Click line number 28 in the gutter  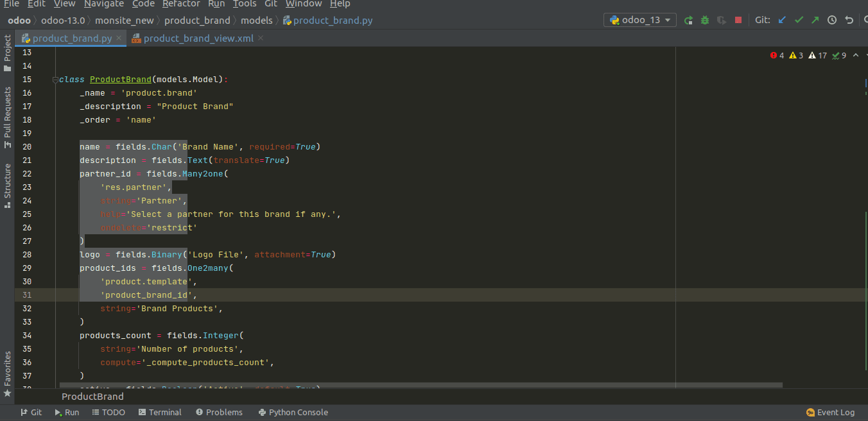26,255
